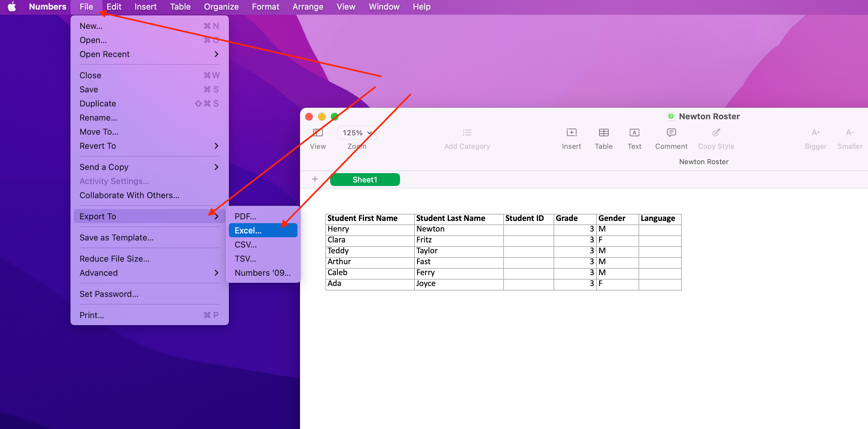The image size is (868, 429).
Task: Open the Help menu
Action: tap(421, 7)
